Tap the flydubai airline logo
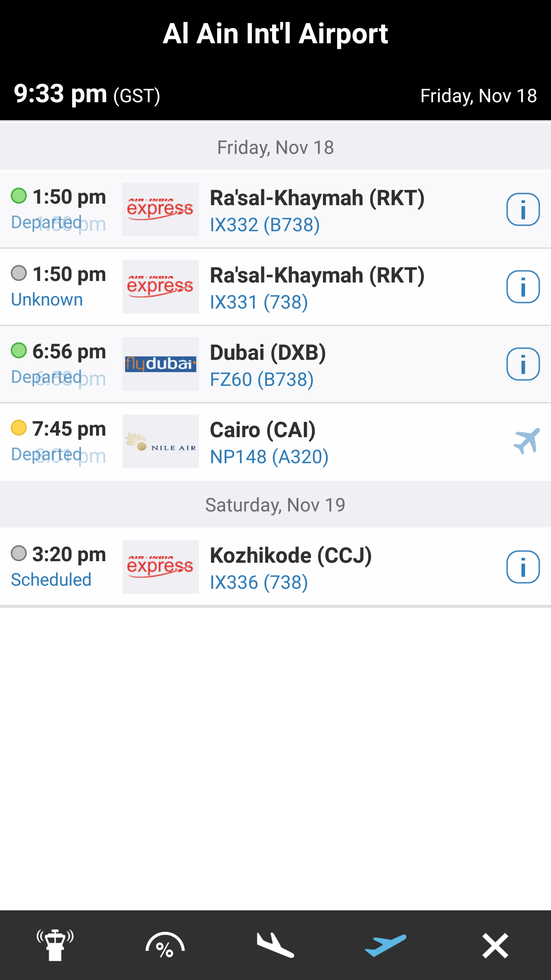 (x=161, y=364)
